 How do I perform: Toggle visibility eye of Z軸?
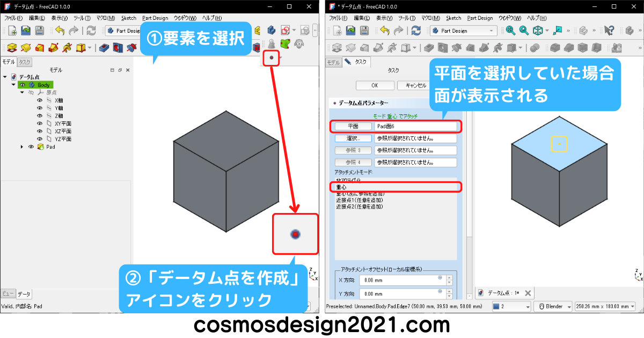coord(39,115)
